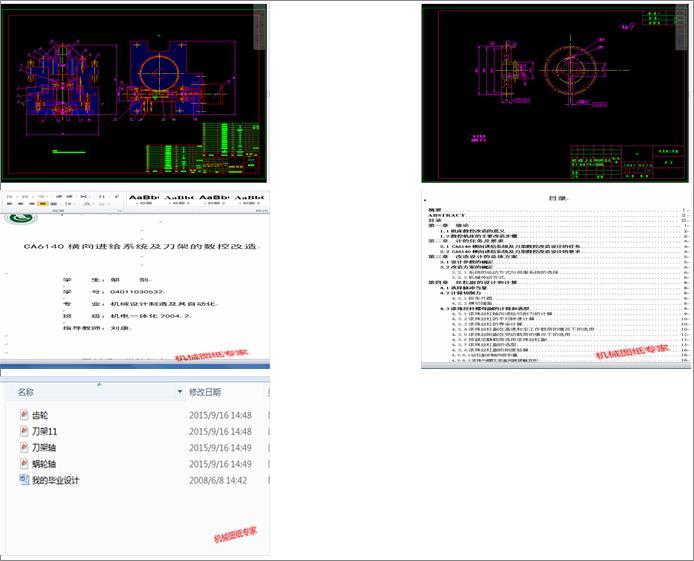Click the file icon for 蜗轮轴

point(24,464)
